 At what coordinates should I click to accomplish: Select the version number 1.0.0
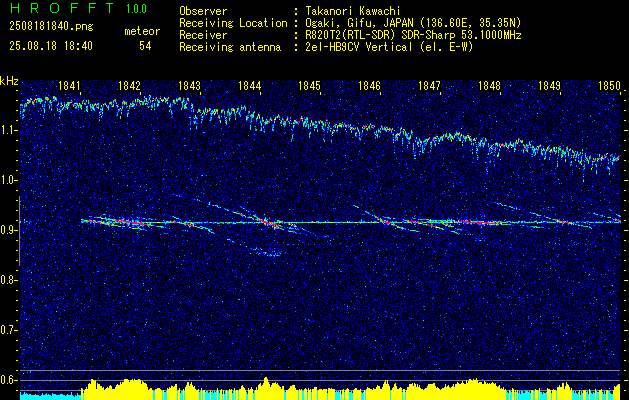click(136, 8)
